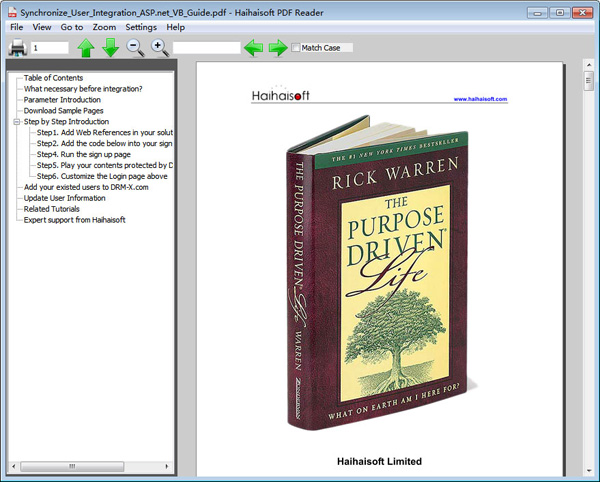Image resolution: width=600 pixels, height=482 pixels.
Task: Open the Go to menu
Action: tap(72, 27)
